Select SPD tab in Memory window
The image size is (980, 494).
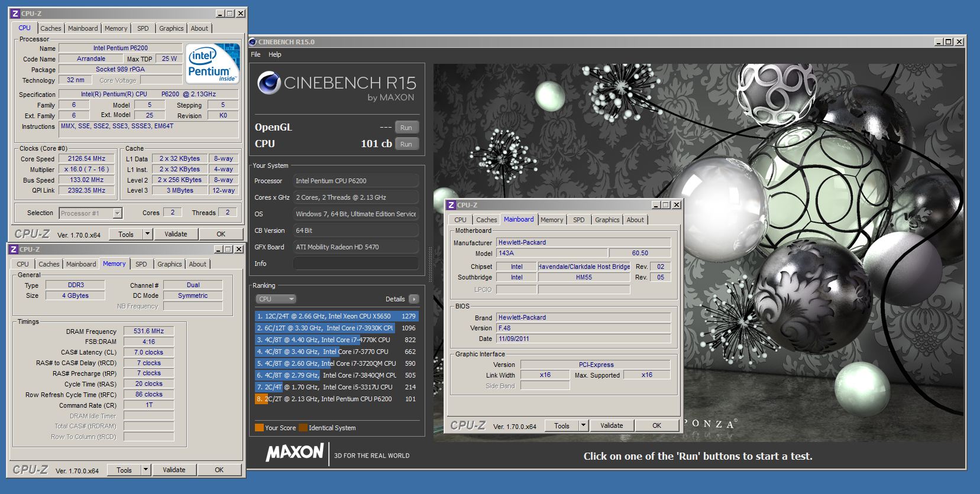point(141,264)
